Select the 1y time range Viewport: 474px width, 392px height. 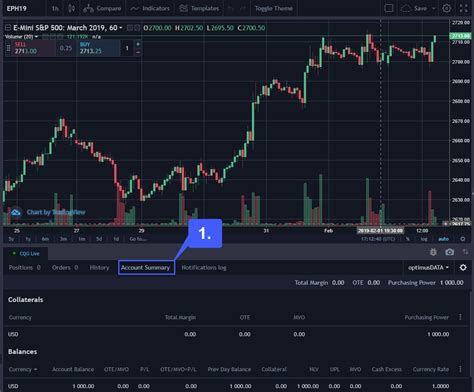point(28,239)
